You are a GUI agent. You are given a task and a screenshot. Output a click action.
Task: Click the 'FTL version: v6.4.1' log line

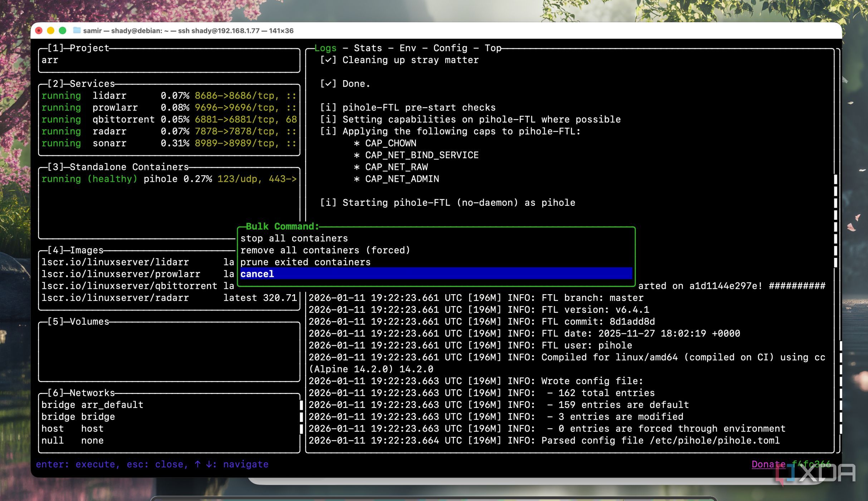pyautogui.click(x=479, y=310)
